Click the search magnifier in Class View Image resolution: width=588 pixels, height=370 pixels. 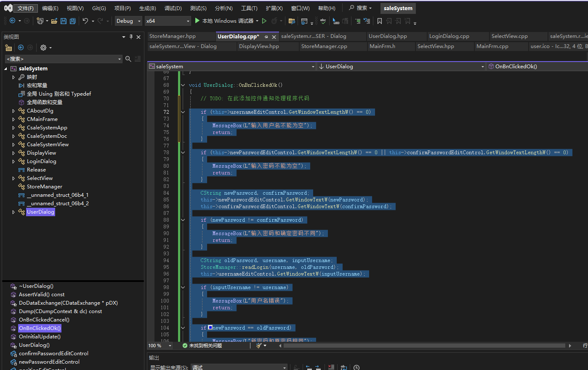pyautogui.click(x=128, y=59)
